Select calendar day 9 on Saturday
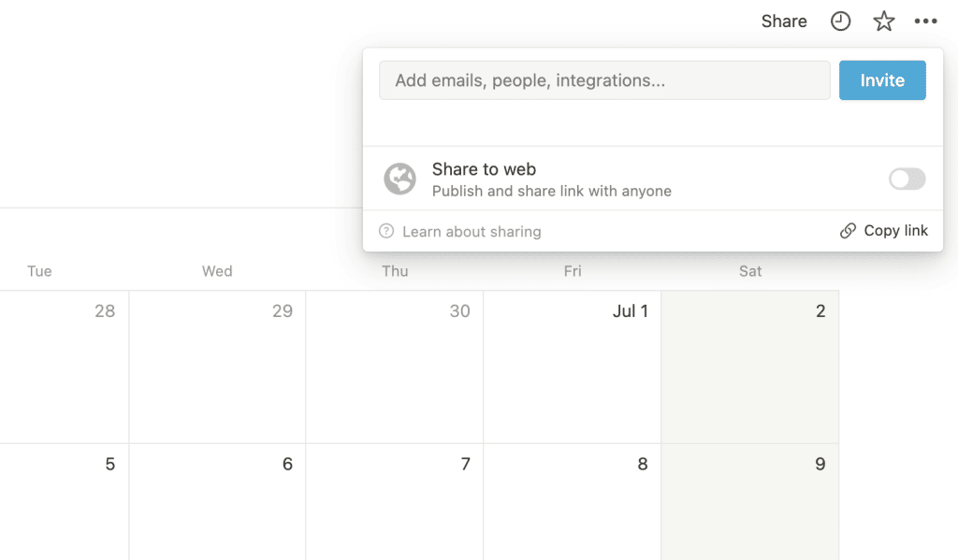This screenshot has width=958, height=560. (749, 502)
